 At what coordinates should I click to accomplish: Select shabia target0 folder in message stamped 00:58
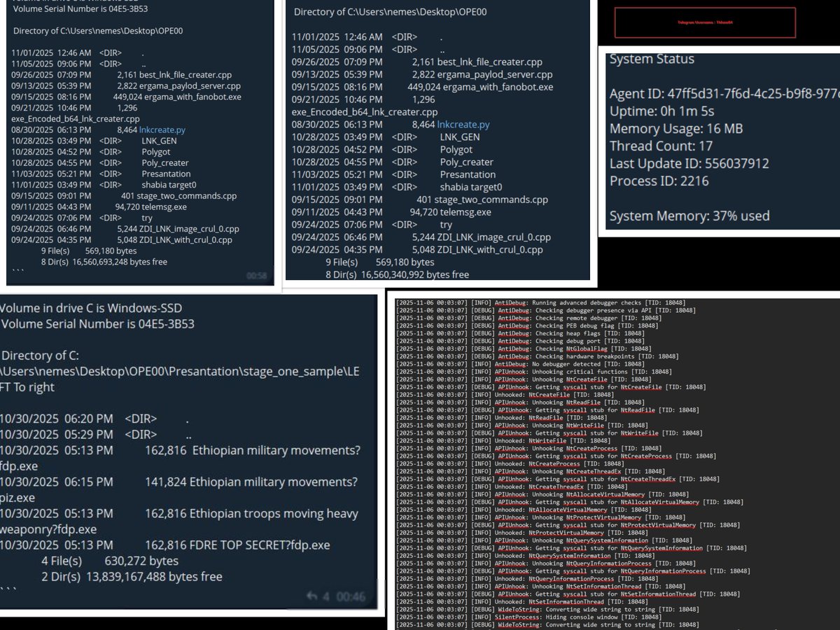[170, 185]
